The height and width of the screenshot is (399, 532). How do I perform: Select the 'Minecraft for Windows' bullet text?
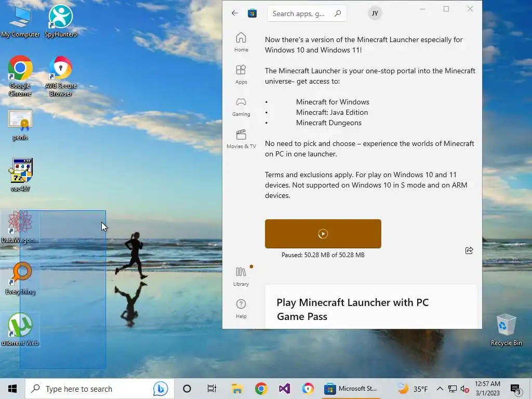click(332, 102)
